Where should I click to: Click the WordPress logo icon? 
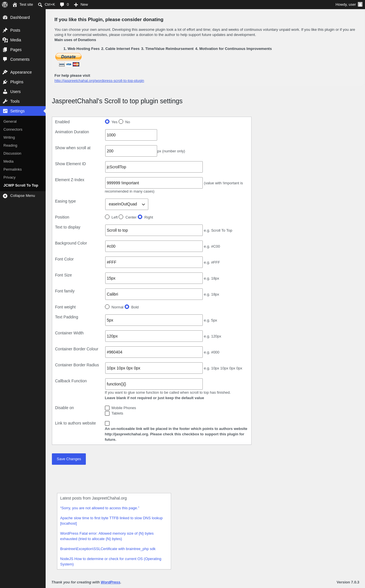[x=5, y=5]
